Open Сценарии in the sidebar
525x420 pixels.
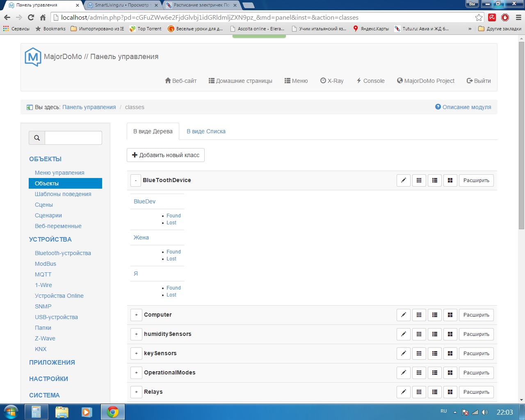click(48, 215)
